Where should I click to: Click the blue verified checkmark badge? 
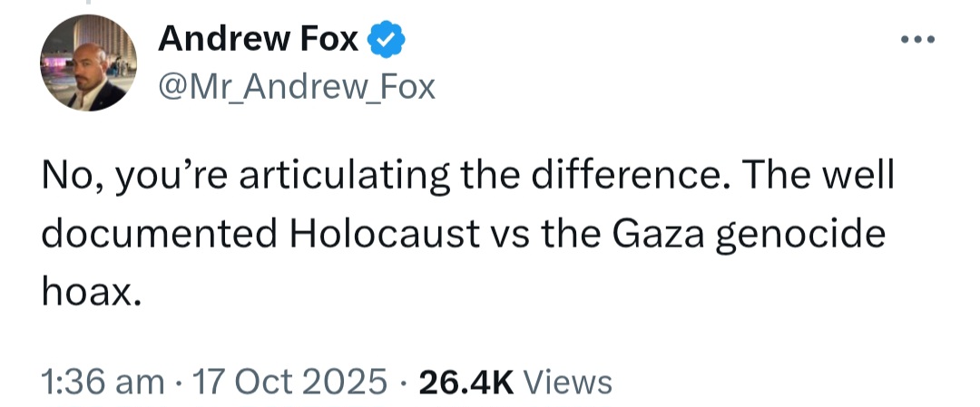[386, 39]
